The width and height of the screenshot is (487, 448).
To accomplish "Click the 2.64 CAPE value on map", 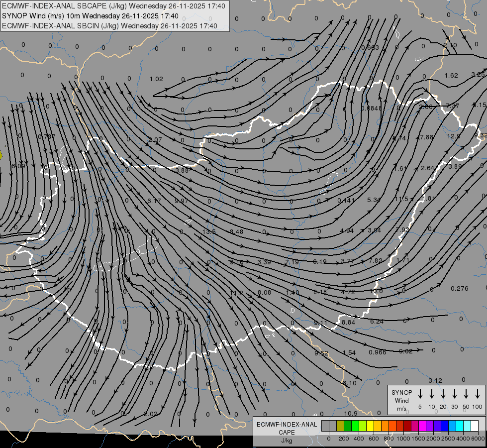I will (427, 168).
